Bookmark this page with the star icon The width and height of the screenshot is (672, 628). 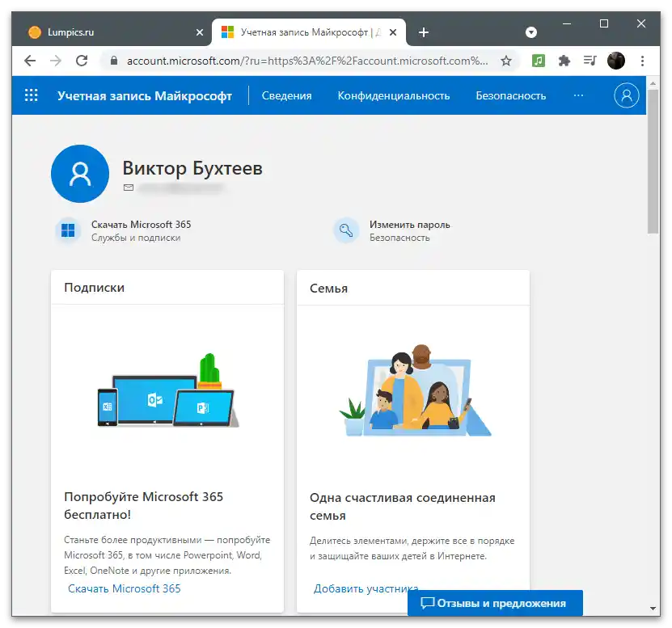[506, 61]
